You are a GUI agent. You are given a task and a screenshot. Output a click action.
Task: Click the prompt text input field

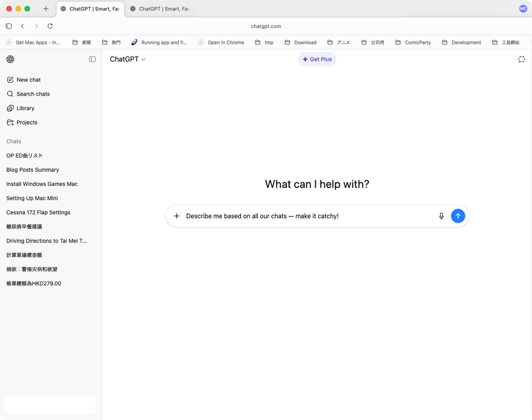pyautogui.click(x=307, y=216)
